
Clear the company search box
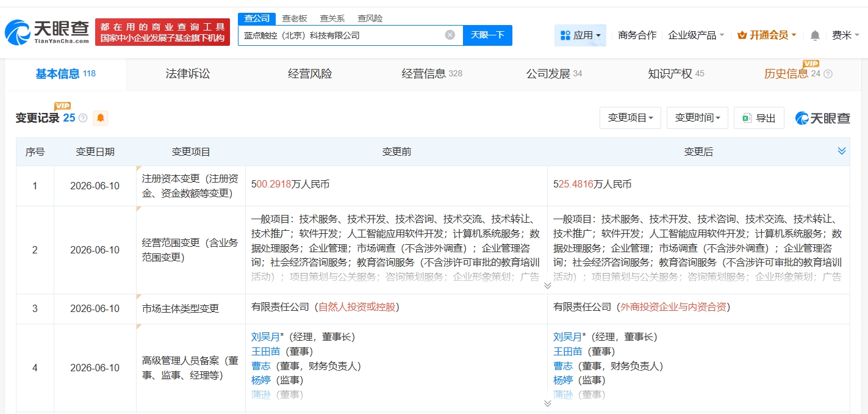[x=450, y=35]
